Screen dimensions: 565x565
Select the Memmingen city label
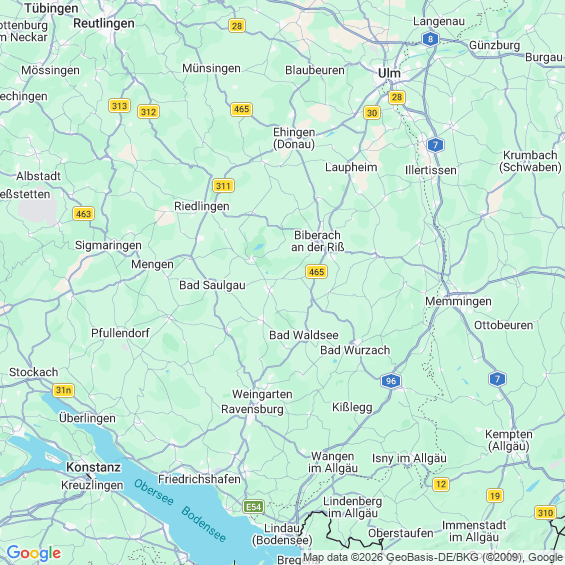click(x=458, y=301)
